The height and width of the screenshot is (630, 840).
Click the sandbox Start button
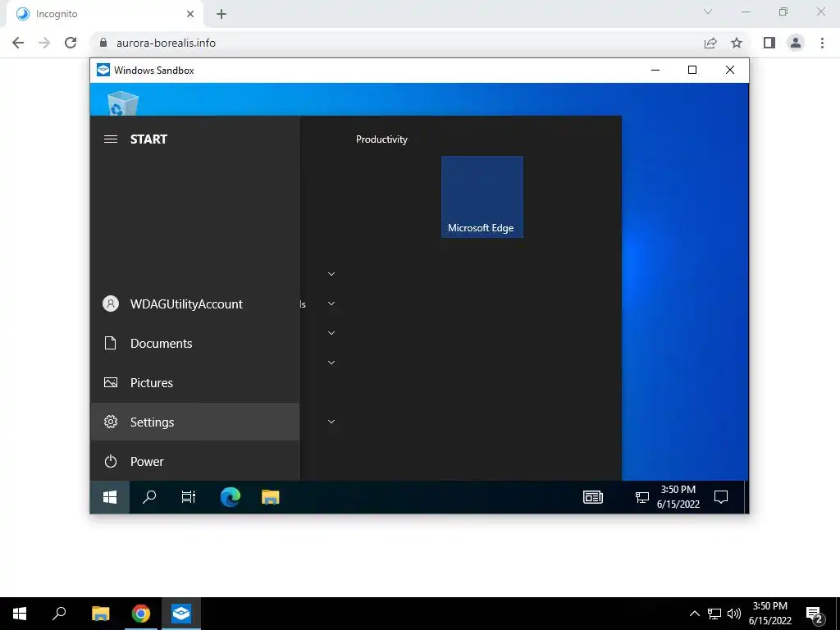pyautogui.click(x=110, y=497)
